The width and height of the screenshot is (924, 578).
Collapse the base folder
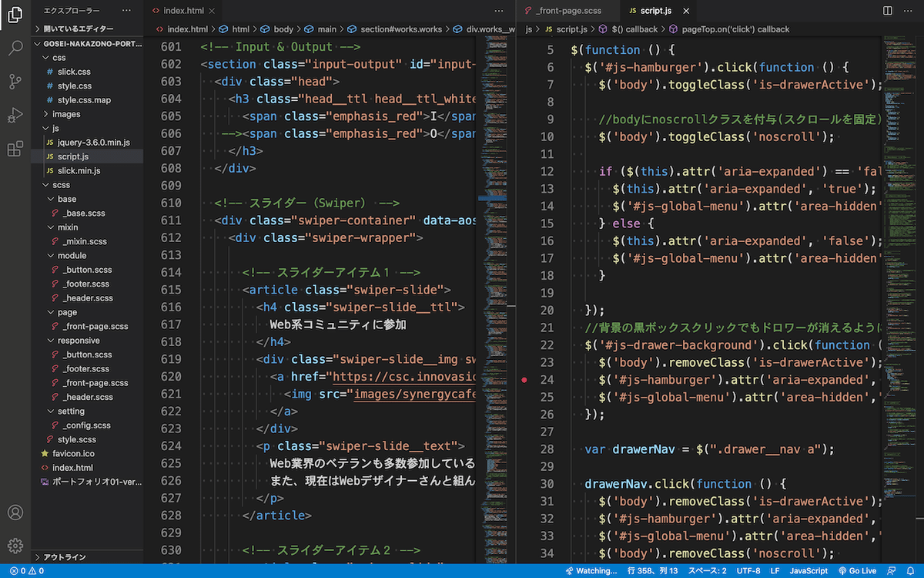click(87, 199)
